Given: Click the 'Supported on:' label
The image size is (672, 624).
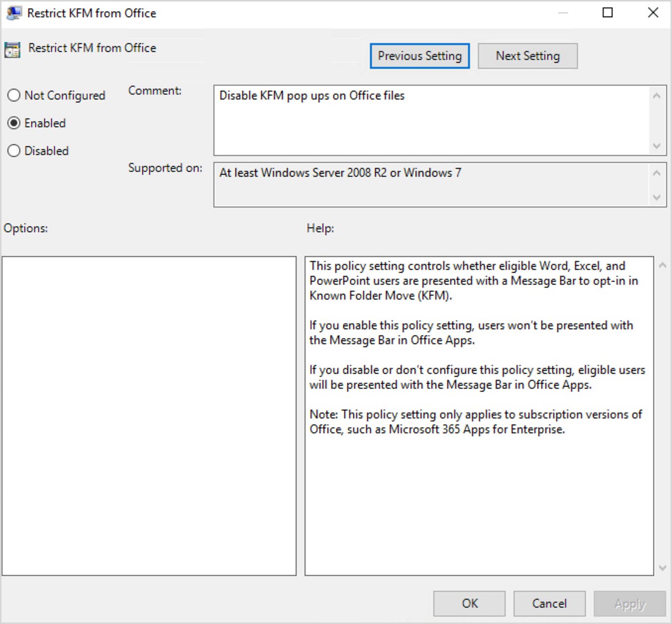Looking at the screenshot, I should pos(165,168).
